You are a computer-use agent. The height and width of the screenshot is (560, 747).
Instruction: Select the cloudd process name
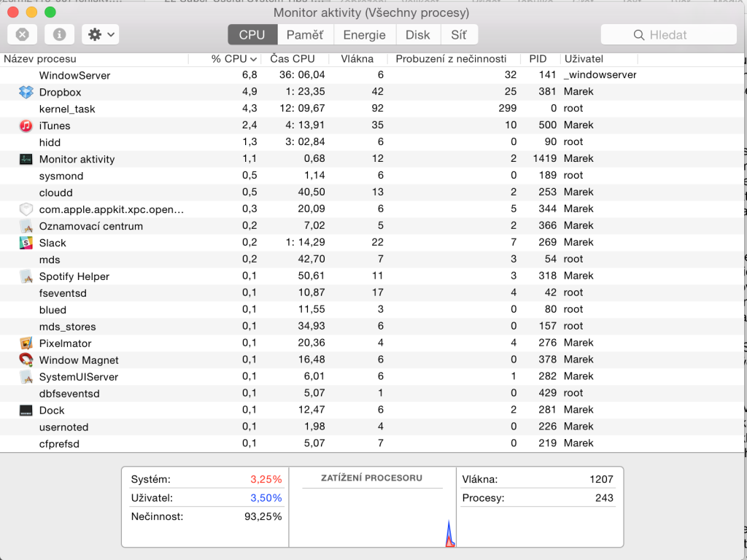55,192
